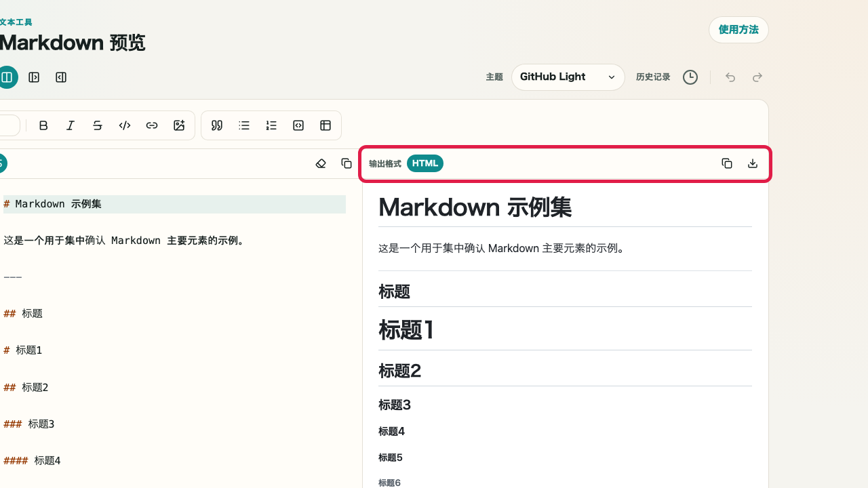
Task: Redo the last edit
Action: (x=757, y=77)
